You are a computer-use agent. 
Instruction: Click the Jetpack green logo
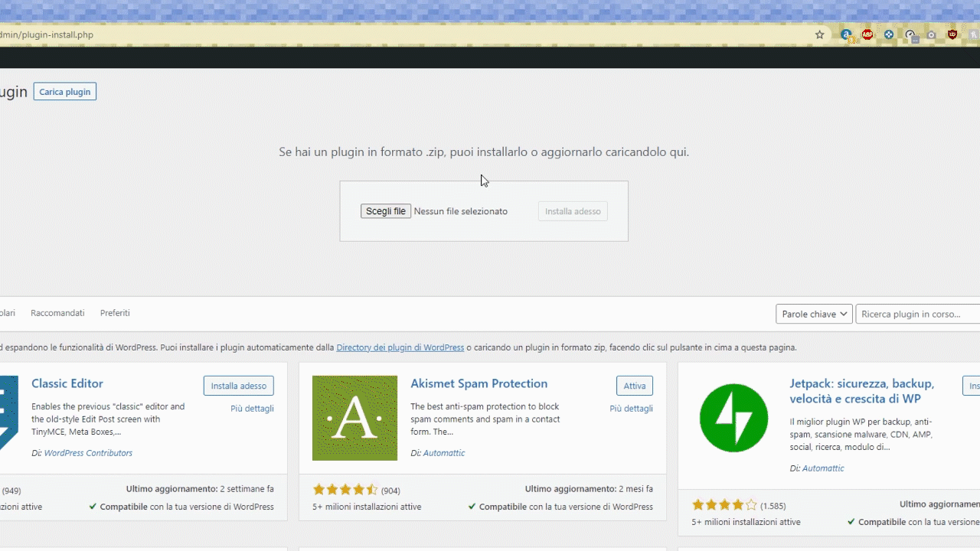(733, 417)
